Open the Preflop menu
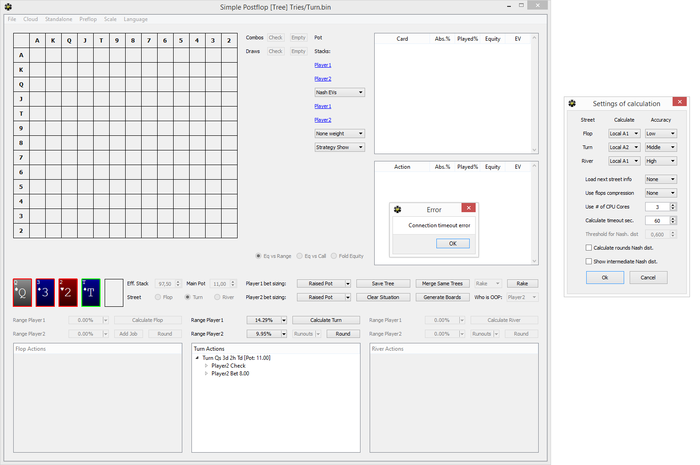The width and height of the screenshot is (700, 465). click(x=88, y=19)
